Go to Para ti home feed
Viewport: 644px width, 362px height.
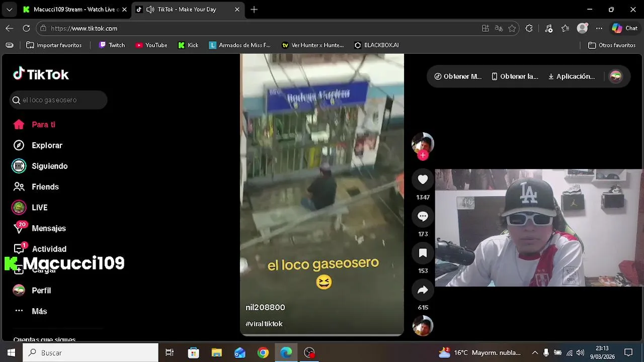(x=34, y=125)
